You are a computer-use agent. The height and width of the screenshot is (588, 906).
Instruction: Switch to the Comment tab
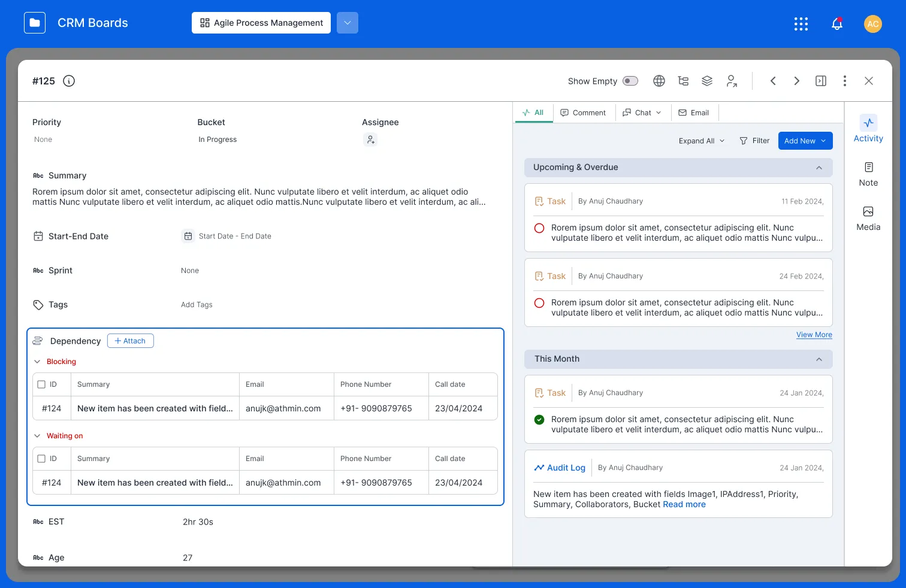(583, 113)
